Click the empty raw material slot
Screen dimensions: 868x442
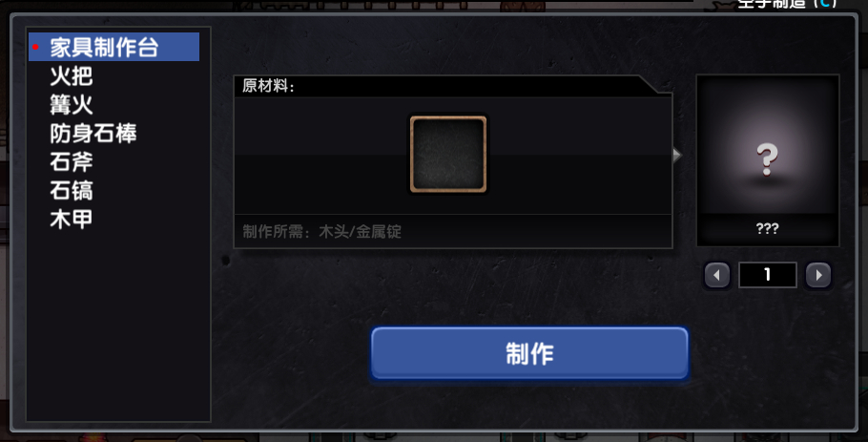[x=448, y=155]
